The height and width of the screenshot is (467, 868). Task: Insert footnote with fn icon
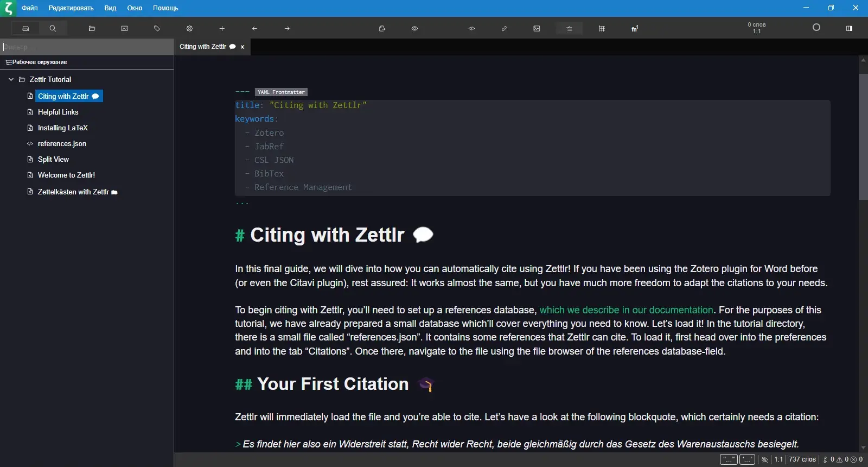point(634,28)
